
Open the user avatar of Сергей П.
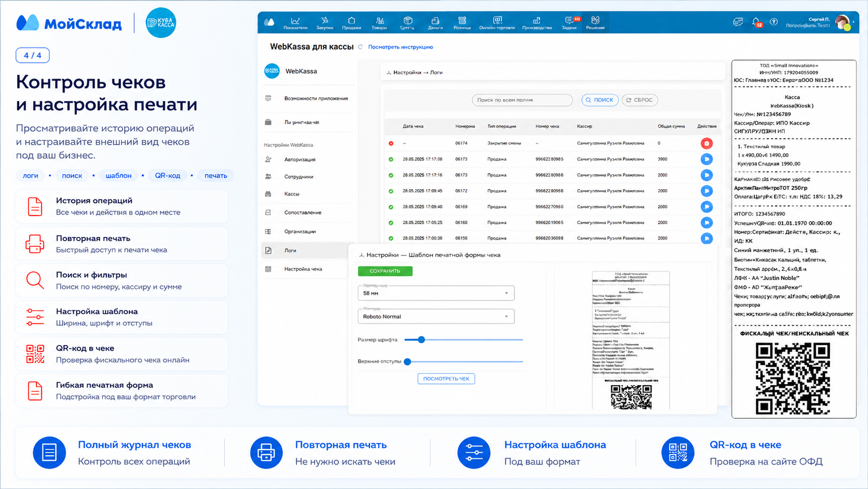click(x=843, y=22)
